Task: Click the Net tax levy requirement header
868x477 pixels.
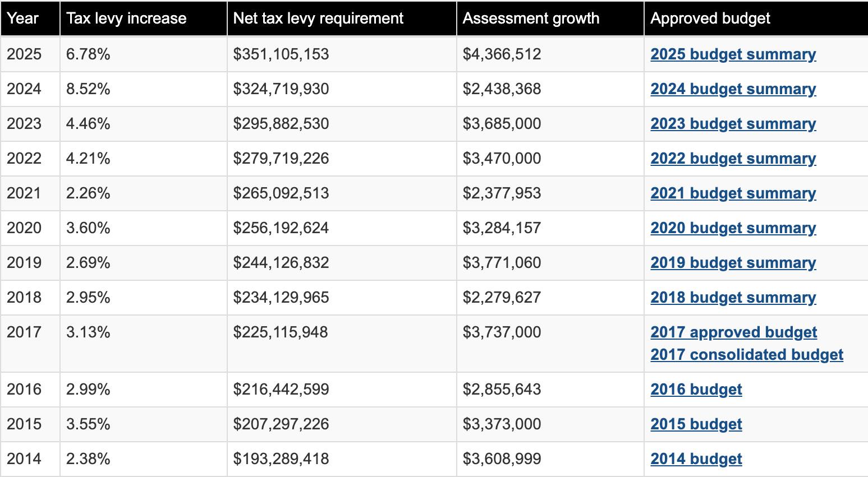Action: click(318, 18)
